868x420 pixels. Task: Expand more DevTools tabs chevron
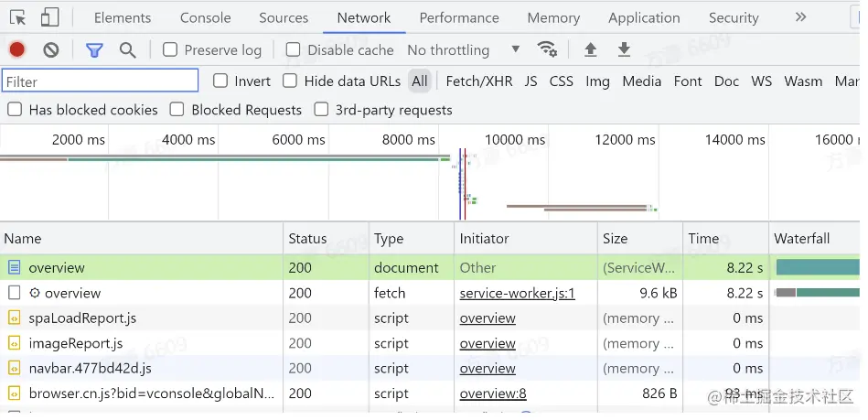(x=800, y=17)
